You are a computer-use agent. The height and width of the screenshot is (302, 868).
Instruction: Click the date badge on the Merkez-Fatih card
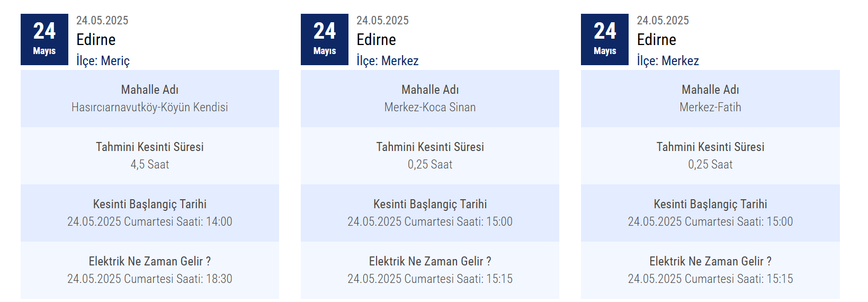point(605,39)
